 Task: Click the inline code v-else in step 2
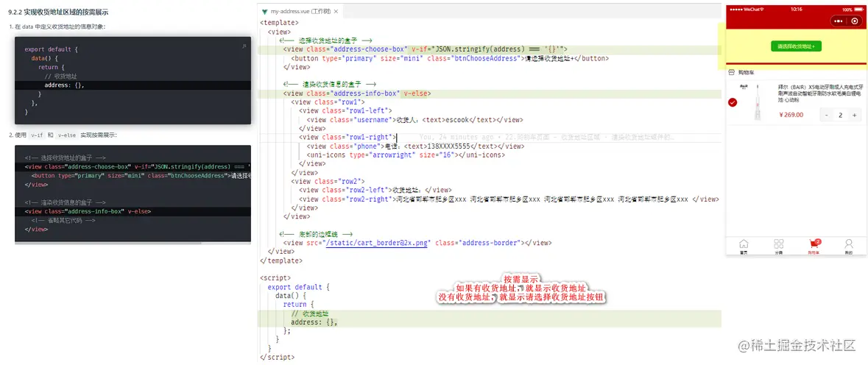66,135
